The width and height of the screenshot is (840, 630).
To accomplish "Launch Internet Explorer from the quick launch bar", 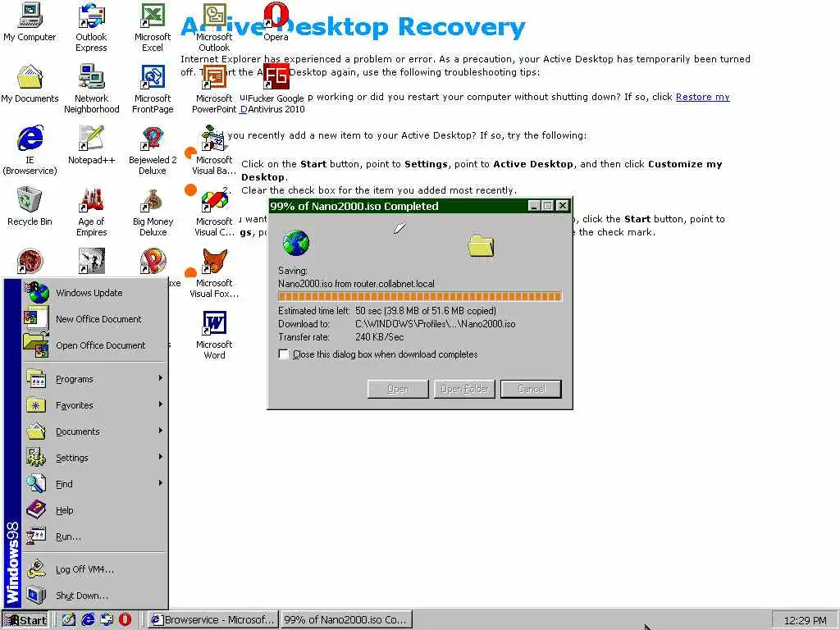I will (x=88, y=619).
